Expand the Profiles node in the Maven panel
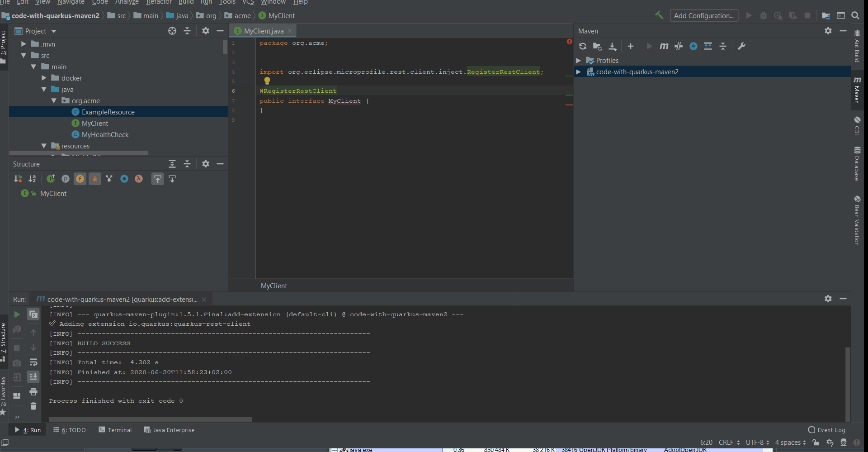868x452 pixels. click(579, 60)
